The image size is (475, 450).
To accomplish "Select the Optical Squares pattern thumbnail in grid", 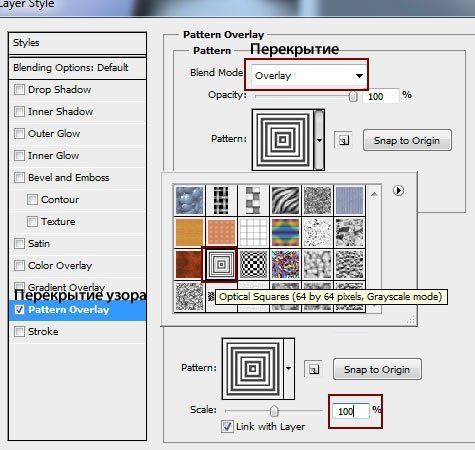I will [220, 264].
